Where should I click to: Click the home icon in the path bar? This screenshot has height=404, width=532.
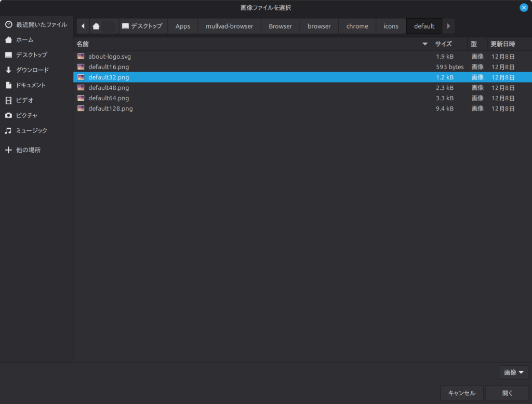pyautogui.click(x=96, y=26)
